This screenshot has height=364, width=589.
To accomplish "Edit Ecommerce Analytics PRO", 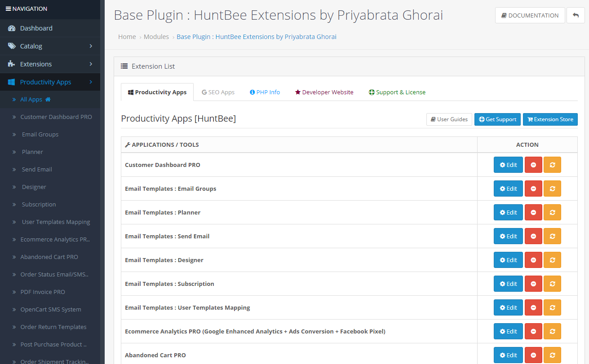I will click(508, 331).
